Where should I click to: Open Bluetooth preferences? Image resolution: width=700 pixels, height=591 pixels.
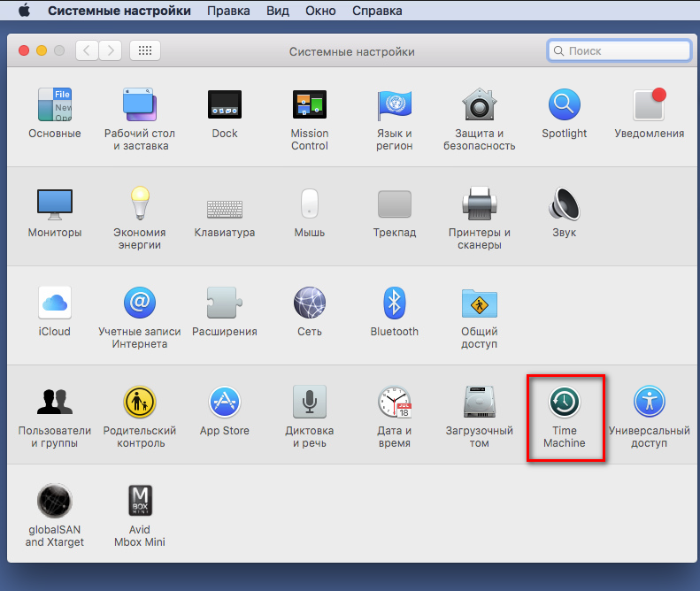point(395,304)
